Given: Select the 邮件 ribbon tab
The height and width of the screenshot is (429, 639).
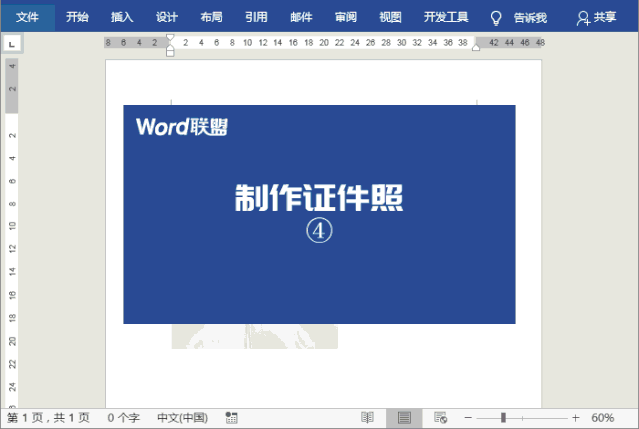Looking at the screenshot, I should (x=301, y=17).
